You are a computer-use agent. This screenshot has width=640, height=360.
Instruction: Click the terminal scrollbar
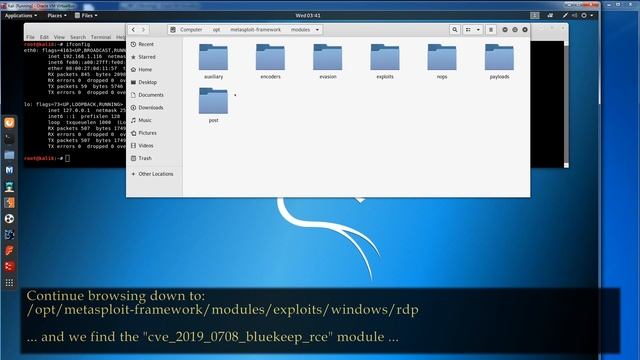[566, 104]
